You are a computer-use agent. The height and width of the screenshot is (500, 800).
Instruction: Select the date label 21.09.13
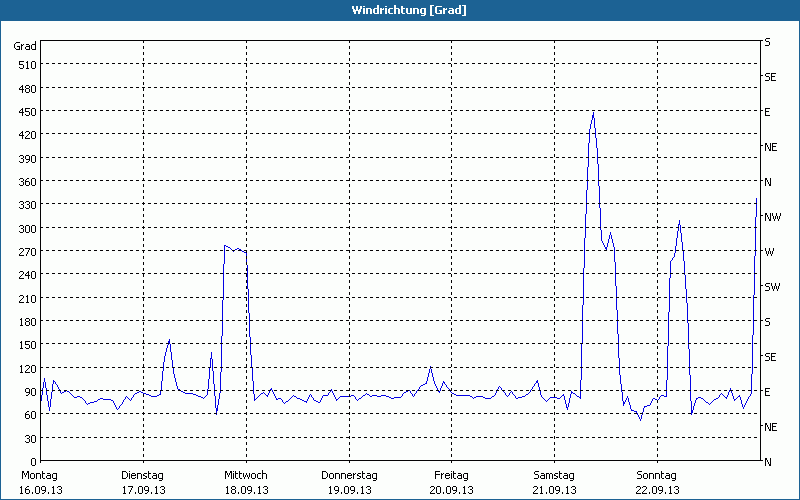pos(554,490)
